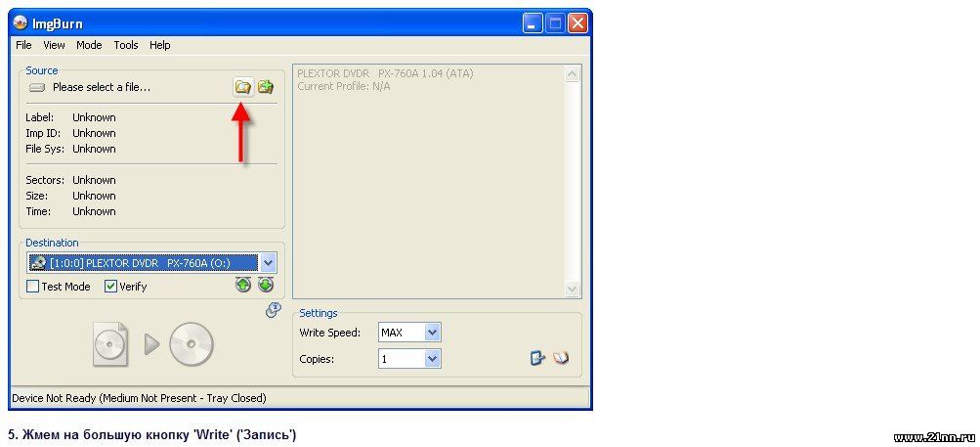The width and height of the screenshot is (980, 447).
Task: Click the Browse for CUE/folder icon with the green plus
Action: pos(266,87)
